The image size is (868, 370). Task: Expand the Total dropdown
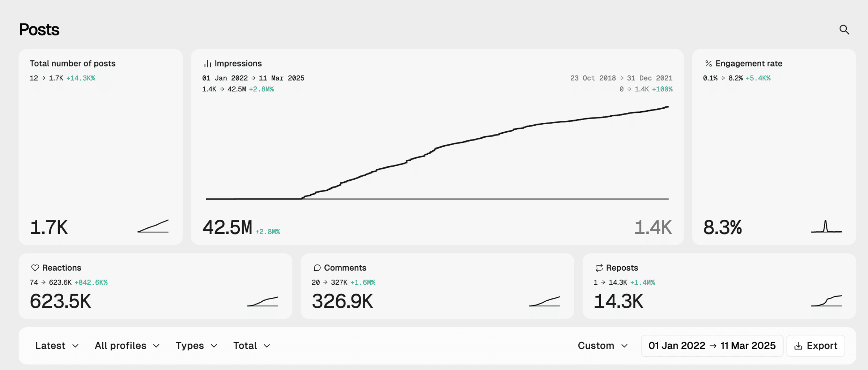coord(252,346)
